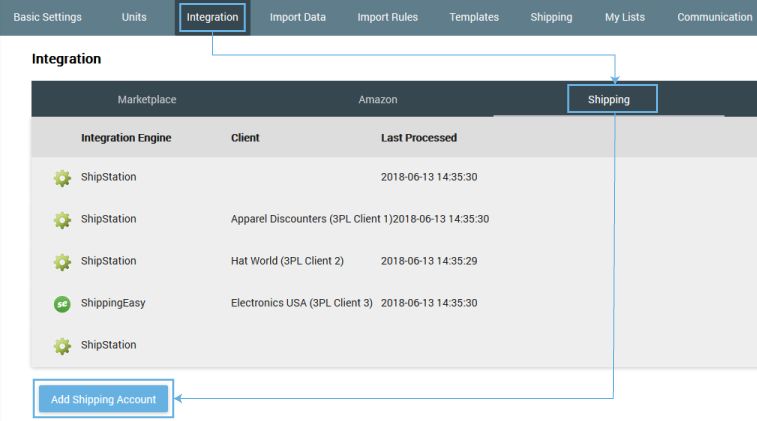Click Last Processed column header
The height and width of the screenshot is (421, 757).
pos(419,138)
